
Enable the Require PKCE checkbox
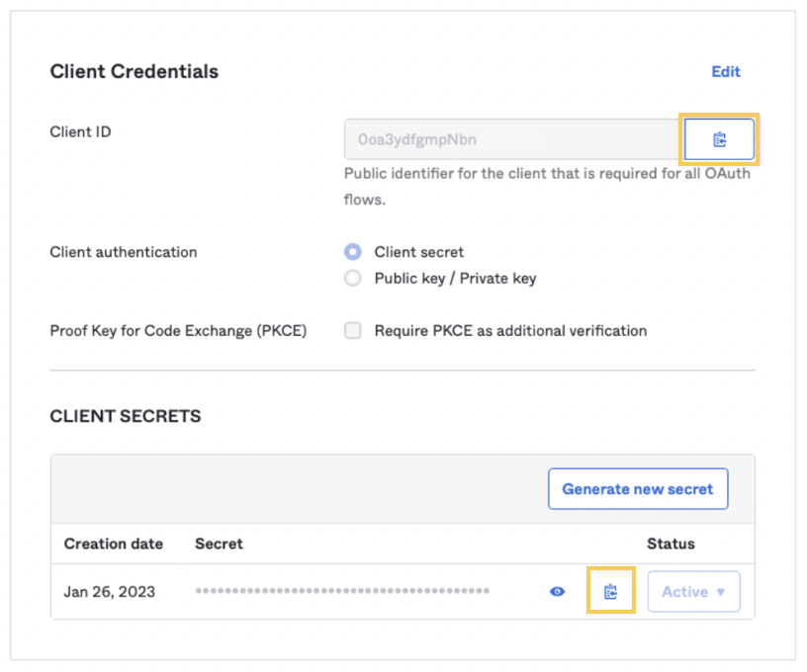point(352,331)
